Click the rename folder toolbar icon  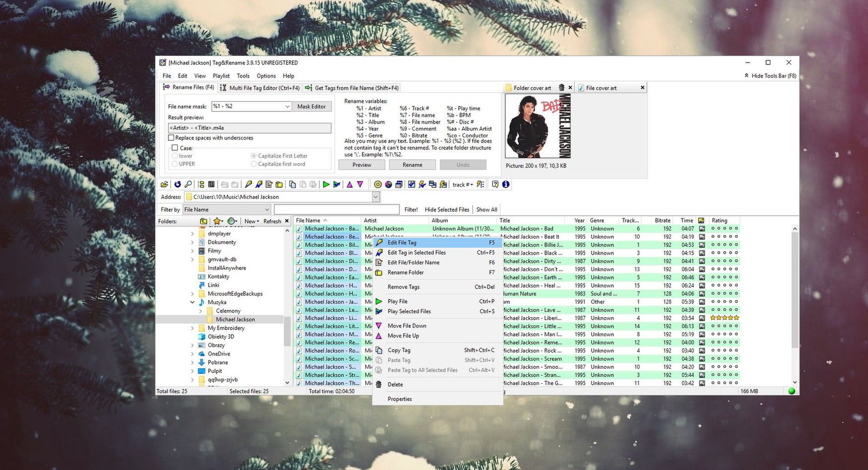point(279,185)
